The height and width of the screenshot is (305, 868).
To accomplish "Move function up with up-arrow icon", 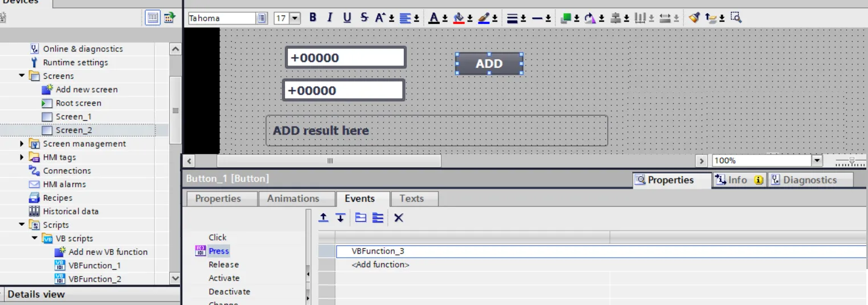I will click(324, 218).
